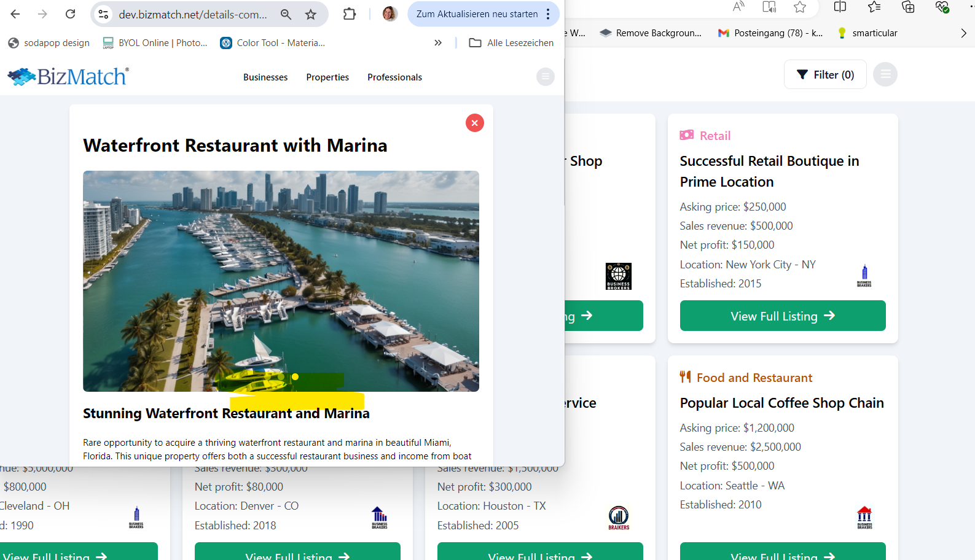Viewport: 975px width, 560px height.
Task: Bookmark this page with the star icon
Action: click(311, 14)
